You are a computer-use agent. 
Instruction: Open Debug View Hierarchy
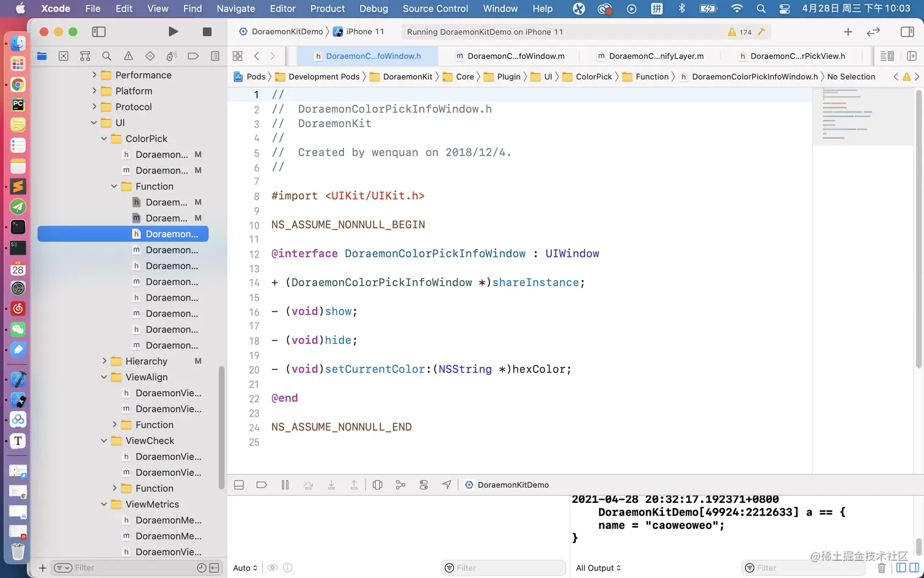pyautogui.click(x=378, y=485)
